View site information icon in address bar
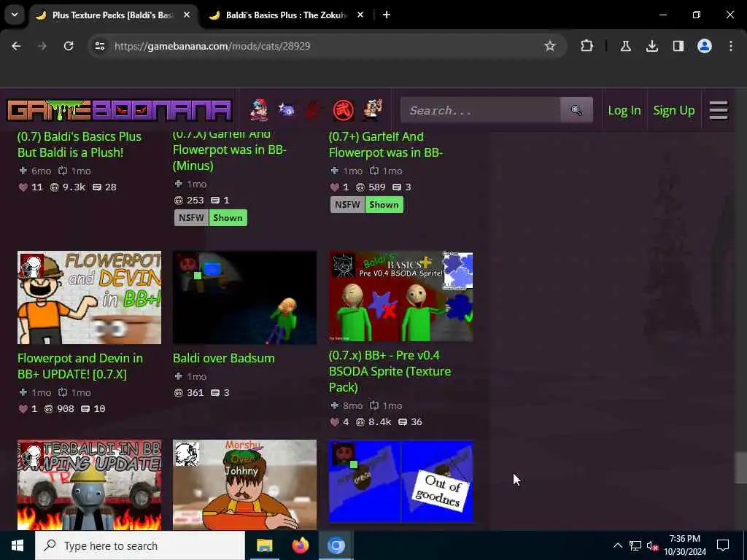747x560 pixels. pyautogui.click(x=99, y=46)
